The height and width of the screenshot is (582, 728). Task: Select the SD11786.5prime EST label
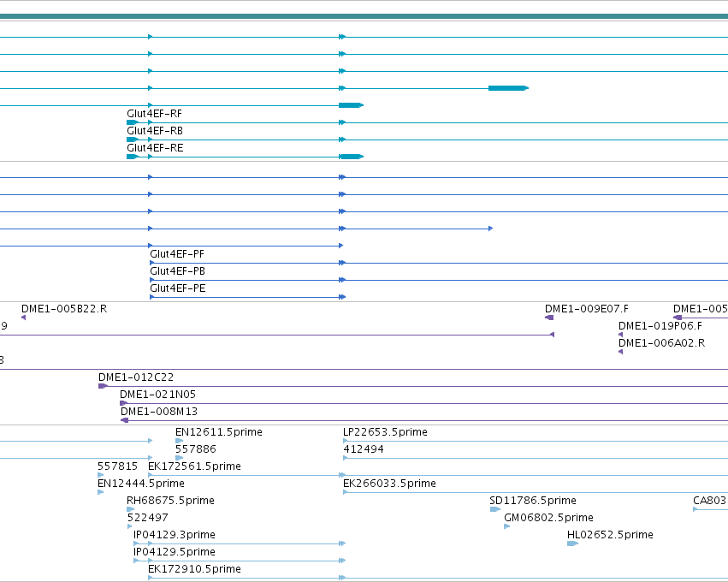pyautogui.click(x=533, y=501)
